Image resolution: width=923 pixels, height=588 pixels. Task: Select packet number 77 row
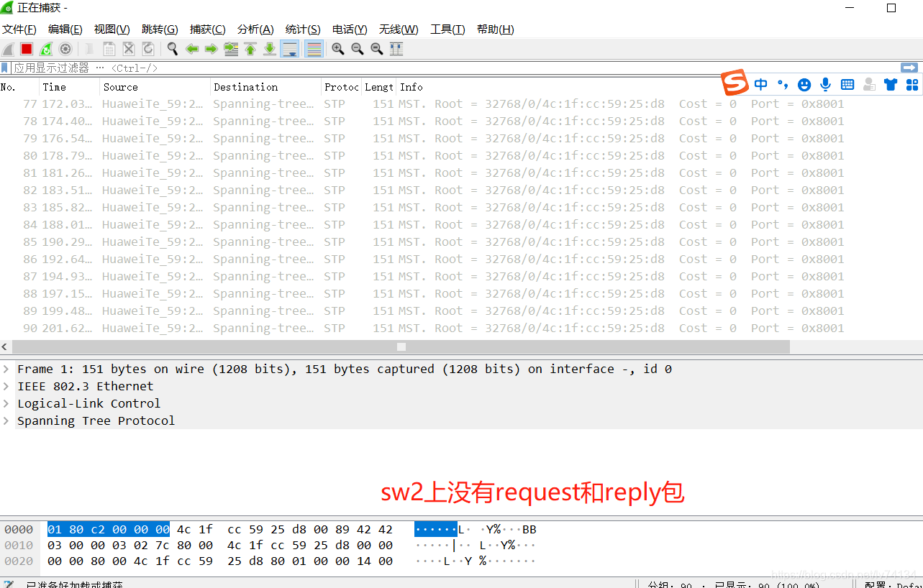pyautogui.click(x=461, y=104)
